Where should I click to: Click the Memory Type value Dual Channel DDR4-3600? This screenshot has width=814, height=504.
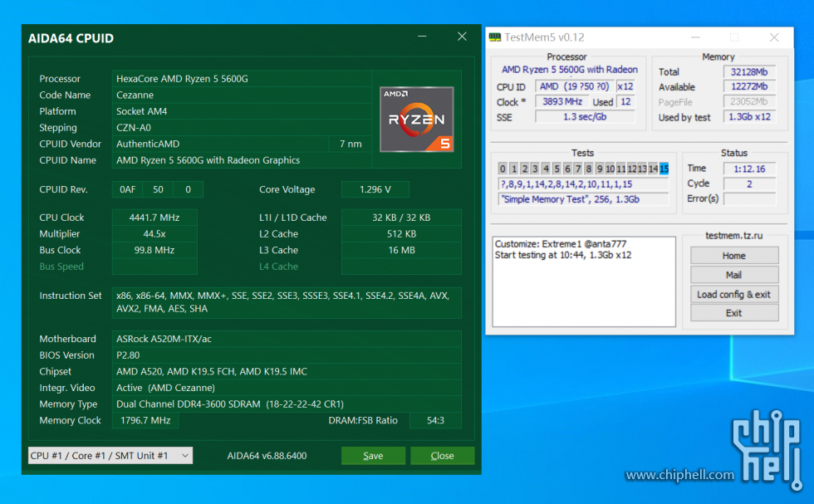click(x=287, y=404)
